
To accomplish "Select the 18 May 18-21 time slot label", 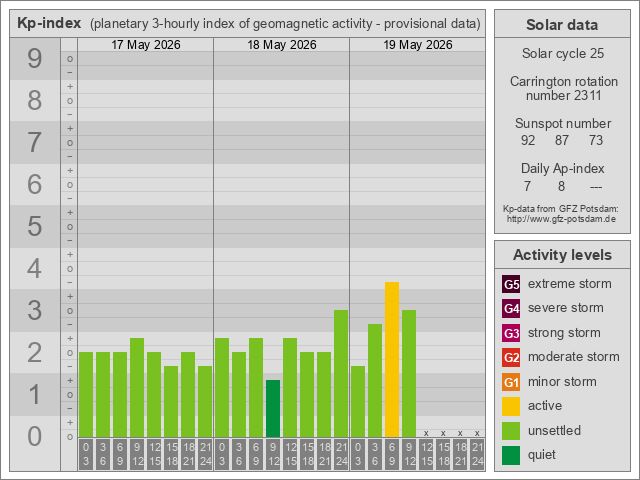I will pyautogui.click(x=324, y=454).
